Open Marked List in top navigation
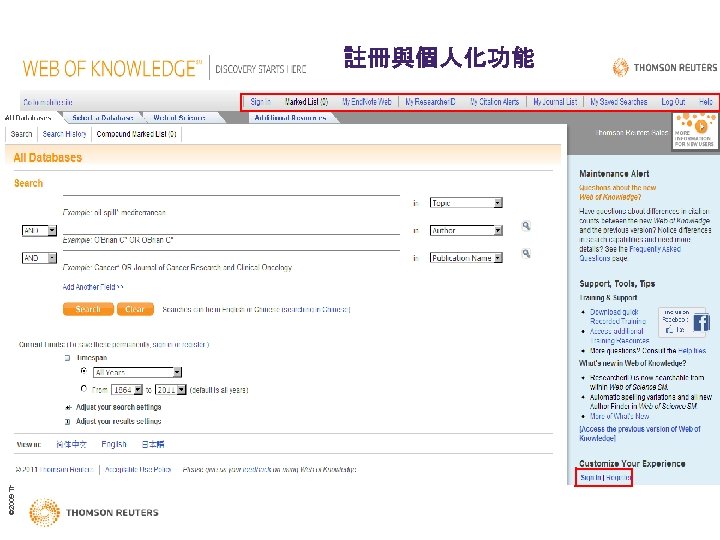 pos(306,101)
